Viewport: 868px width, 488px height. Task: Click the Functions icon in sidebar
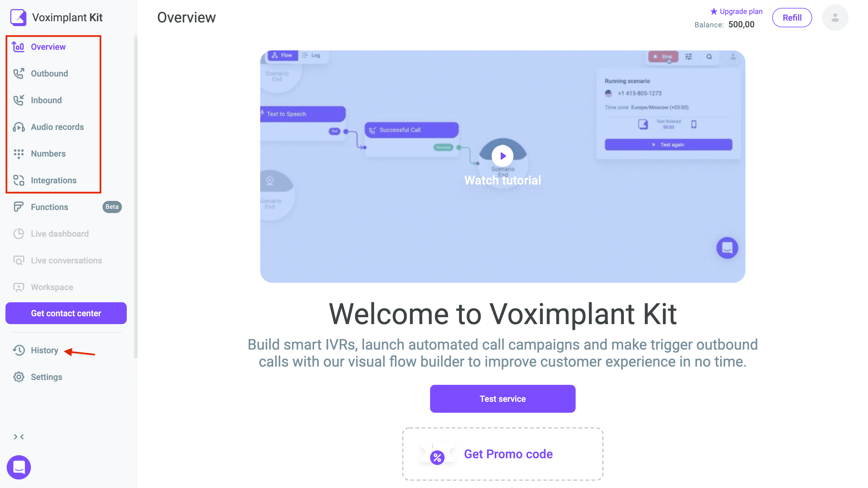19,207
